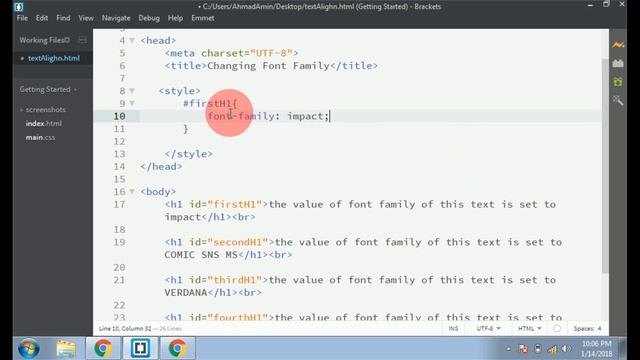Click the wrench tool icon in right toolbar

[x=618, y=100]
